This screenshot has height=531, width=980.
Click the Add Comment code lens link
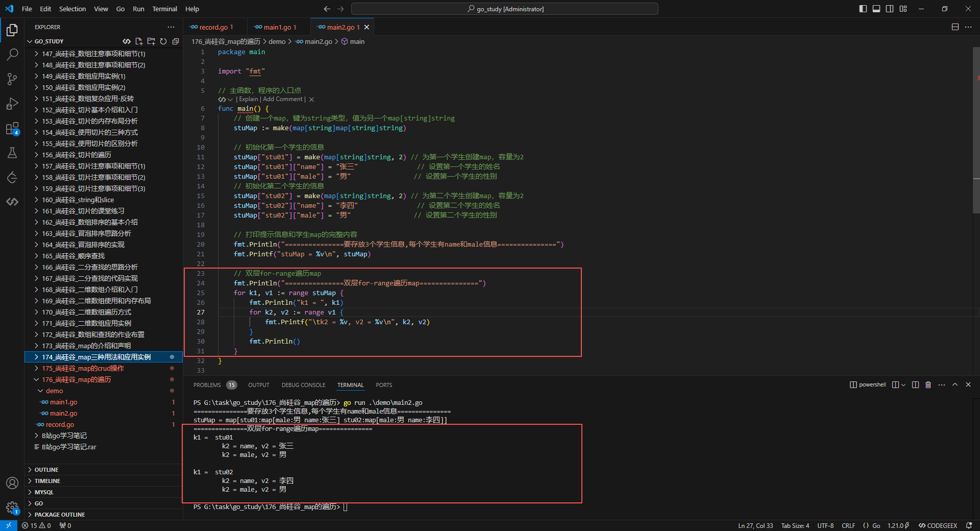(x=283, y=100)
